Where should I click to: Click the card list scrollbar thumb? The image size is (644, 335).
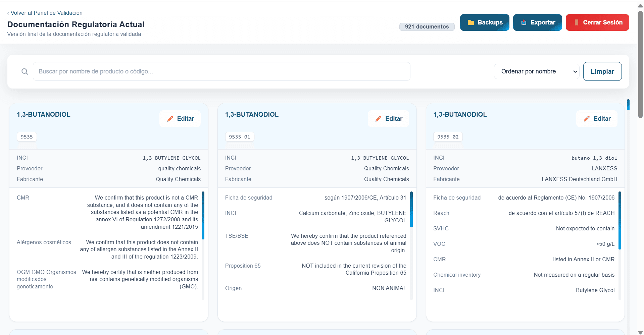tap(628, 105)
